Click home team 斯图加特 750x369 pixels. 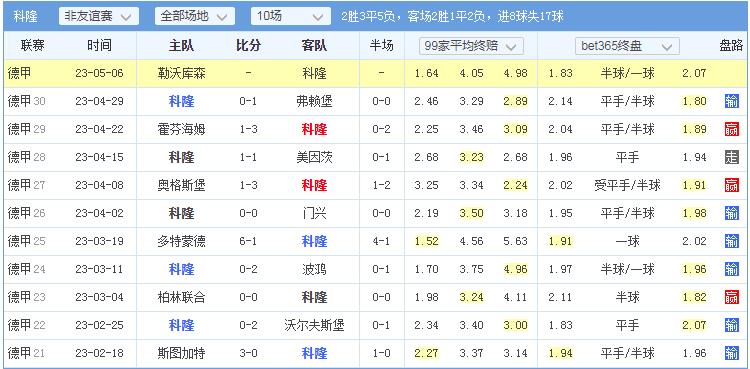[x=181, y=353]
